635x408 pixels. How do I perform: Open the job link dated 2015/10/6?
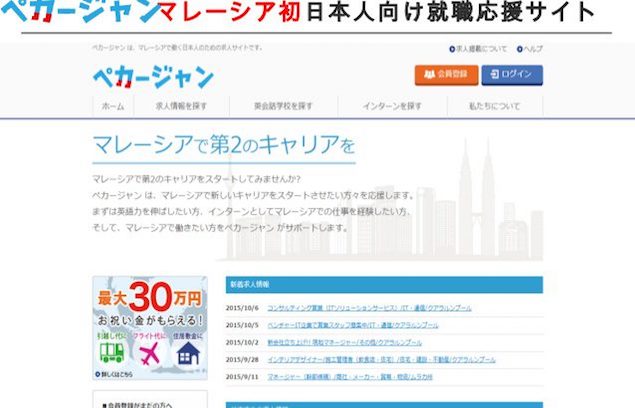point(369,308)
